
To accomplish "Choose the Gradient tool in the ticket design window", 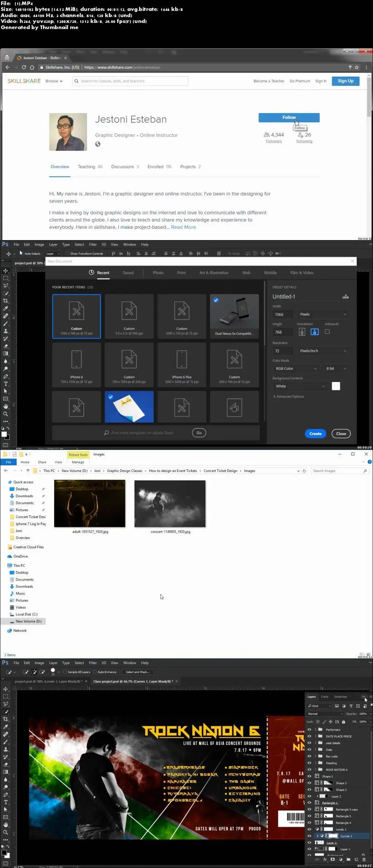I will (5, 772).
